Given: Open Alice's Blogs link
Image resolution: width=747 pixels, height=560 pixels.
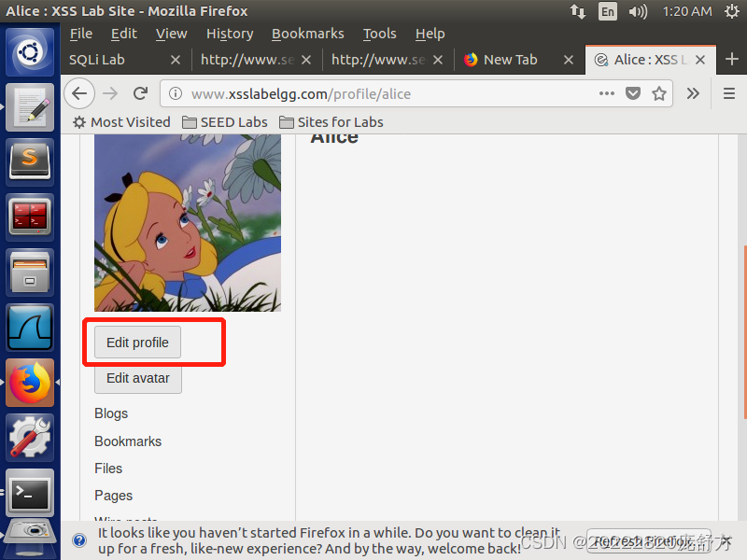Looking at the screenshot, I should (x=111, y=413).
